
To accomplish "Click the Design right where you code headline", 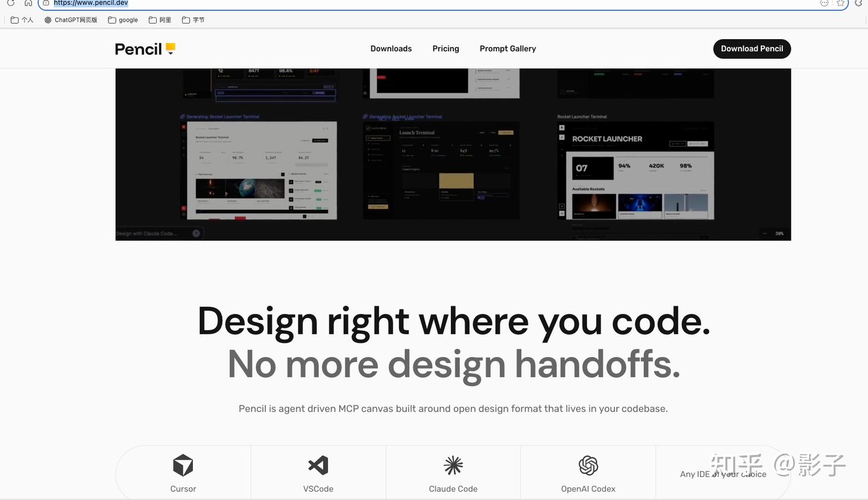I will coord(454,322).
